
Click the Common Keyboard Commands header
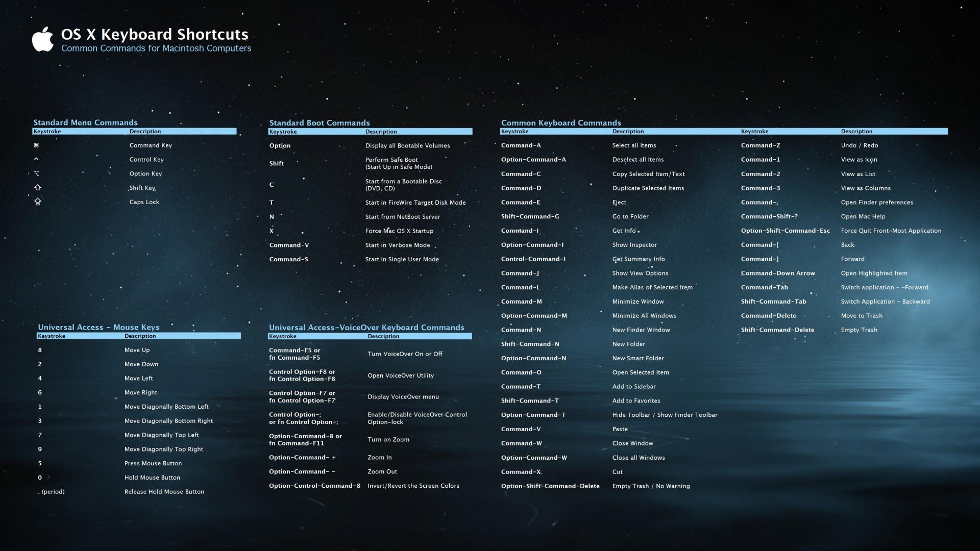click(x=560, y=122)
